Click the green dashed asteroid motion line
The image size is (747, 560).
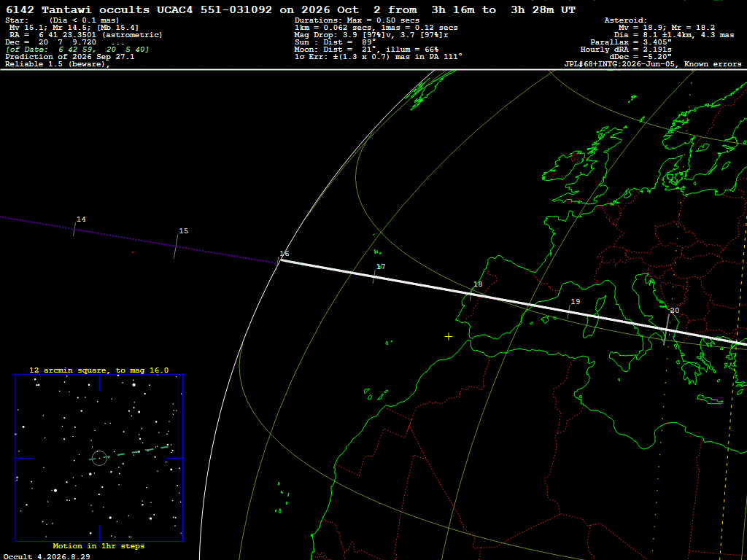[x=130, y=453]
